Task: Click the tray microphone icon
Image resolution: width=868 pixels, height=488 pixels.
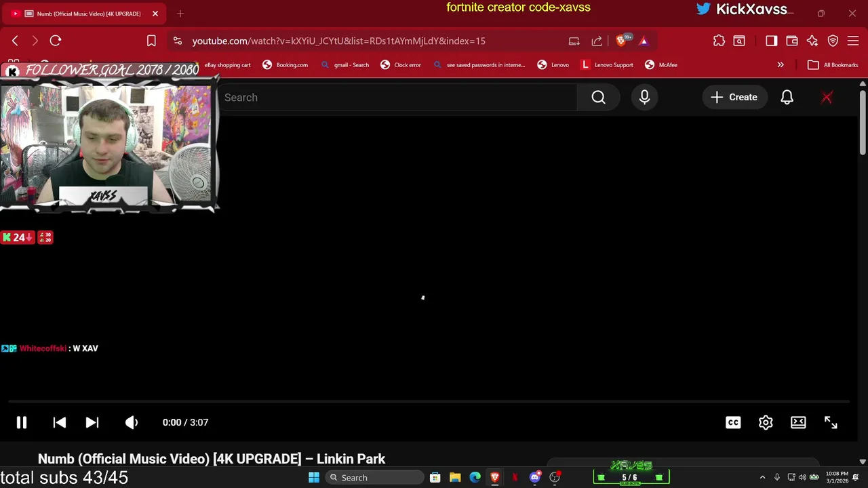Action: coord(777,478)
